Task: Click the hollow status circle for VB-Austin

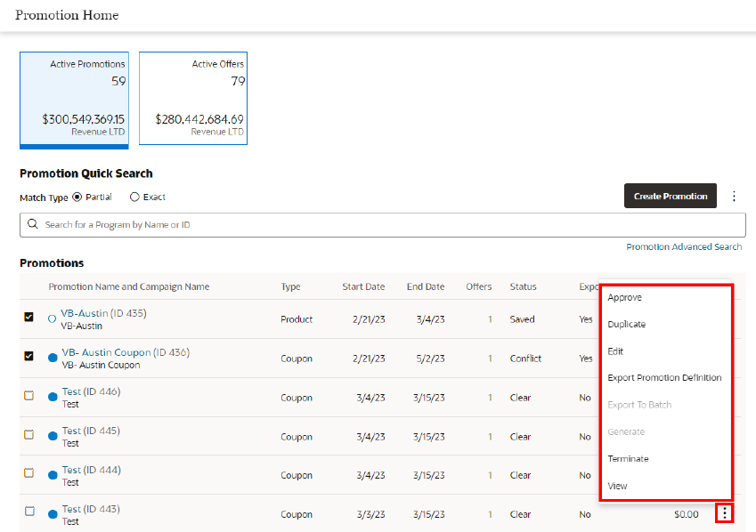Action: pos(52,319)
